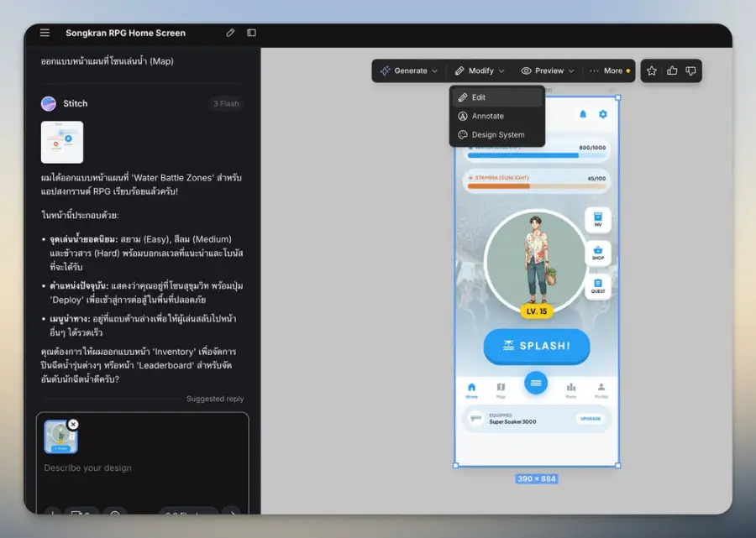The width and height of the screenshot is (756, 538).
Task: Open the Modify dropdown
Action: tap(480, 71)
